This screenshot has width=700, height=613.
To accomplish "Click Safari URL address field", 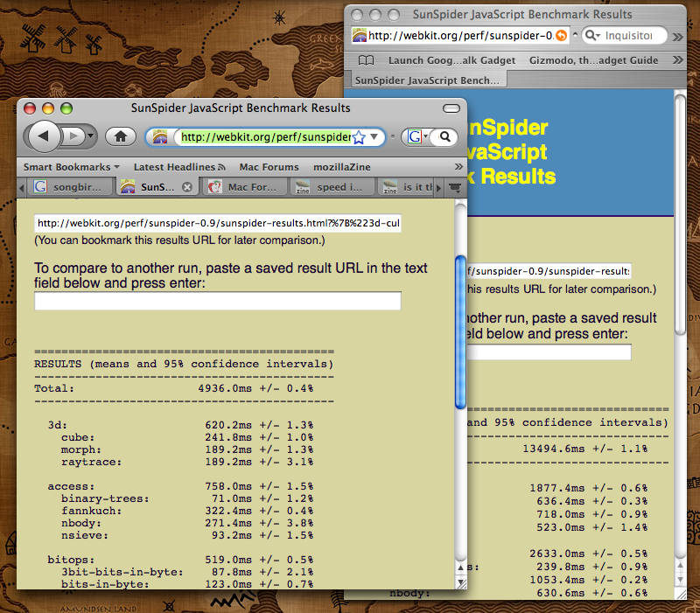I will (460, 35).
